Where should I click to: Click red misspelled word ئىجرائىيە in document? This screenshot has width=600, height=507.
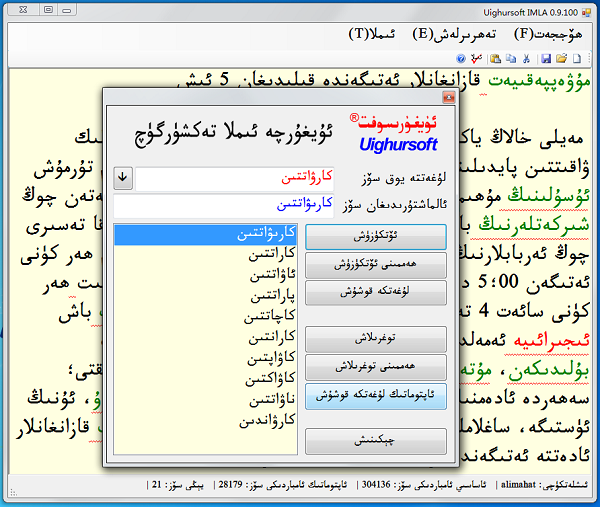(551, 342)
